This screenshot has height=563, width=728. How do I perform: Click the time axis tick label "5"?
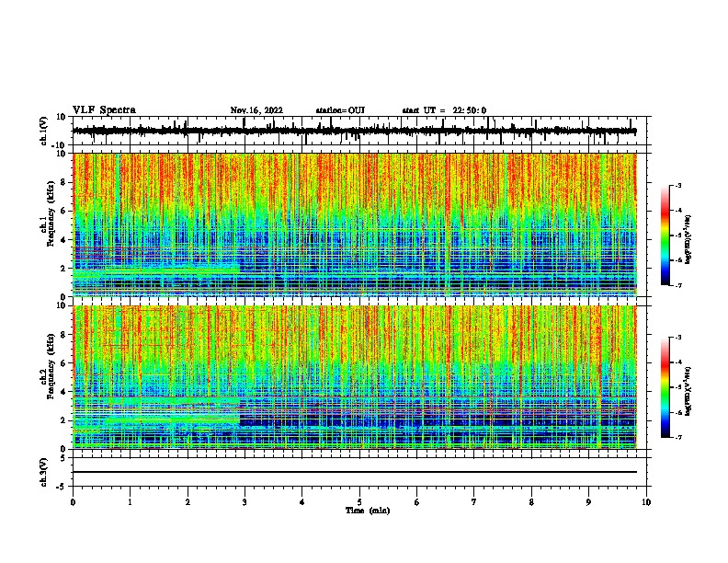tap(359, 502)
